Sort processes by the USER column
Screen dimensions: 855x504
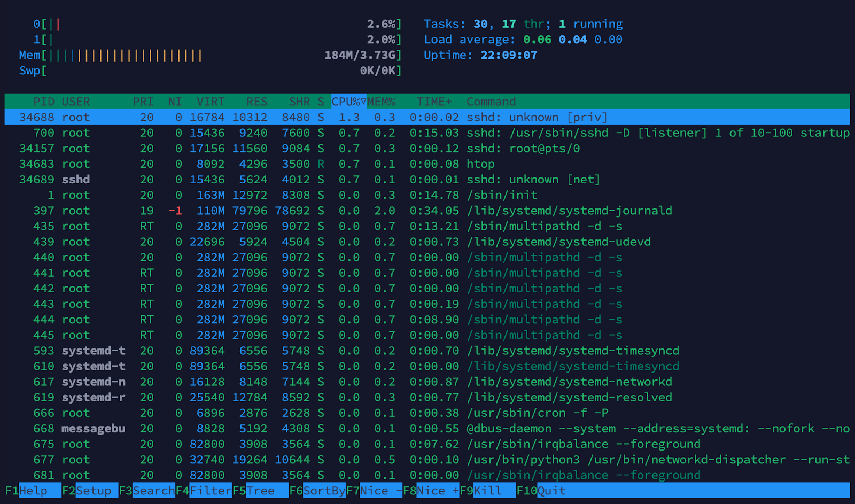coord(76,101)
